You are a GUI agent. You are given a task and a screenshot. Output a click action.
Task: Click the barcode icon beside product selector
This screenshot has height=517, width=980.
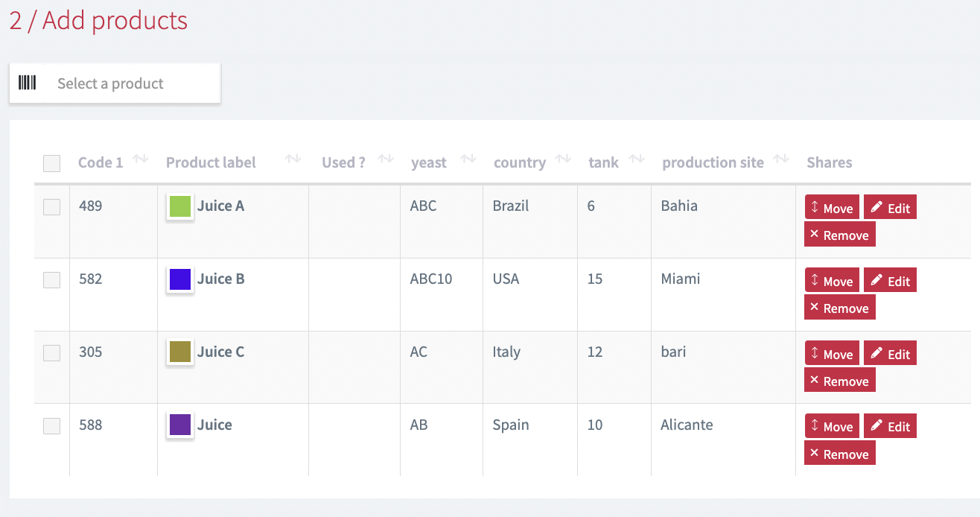coord(28,83)
